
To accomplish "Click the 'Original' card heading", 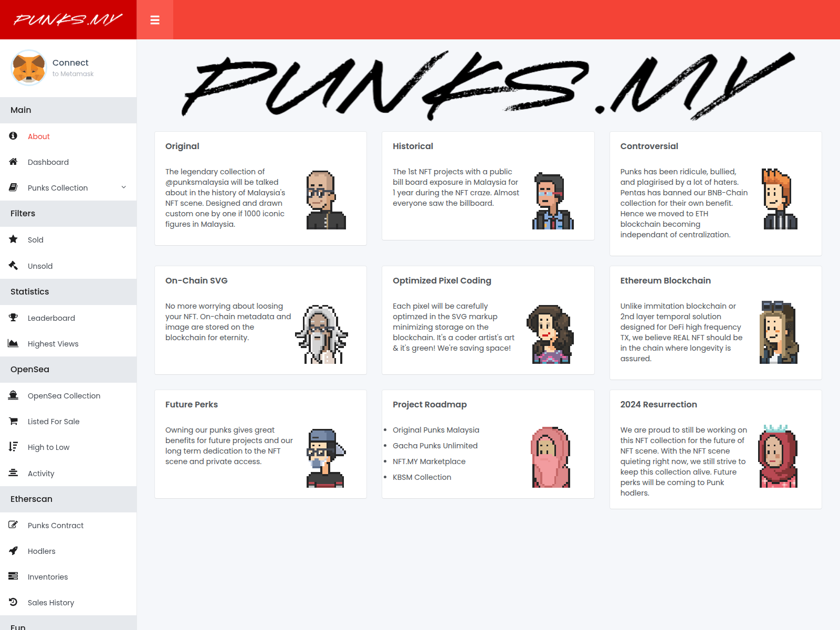I will [182, 146].
